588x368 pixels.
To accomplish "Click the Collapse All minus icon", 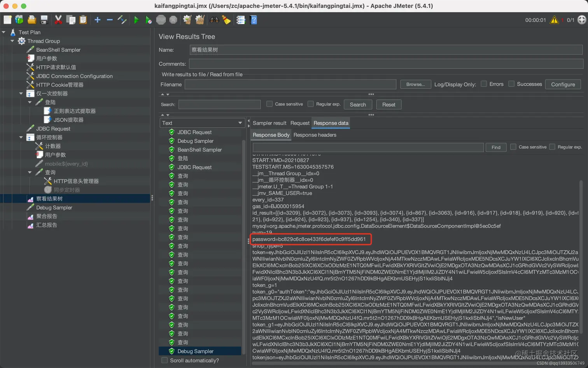I will (x=110, y=19).
